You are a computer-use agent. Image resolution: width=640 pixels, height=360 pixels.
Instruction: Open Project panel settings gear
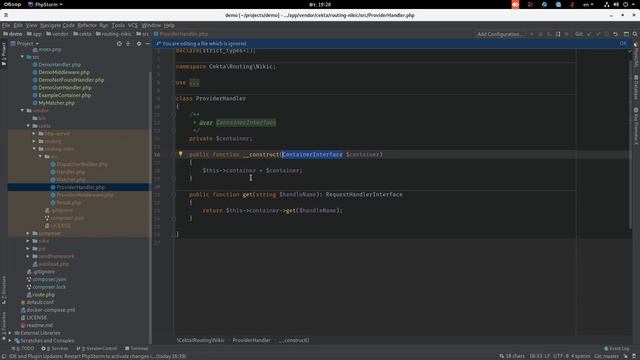139,43
